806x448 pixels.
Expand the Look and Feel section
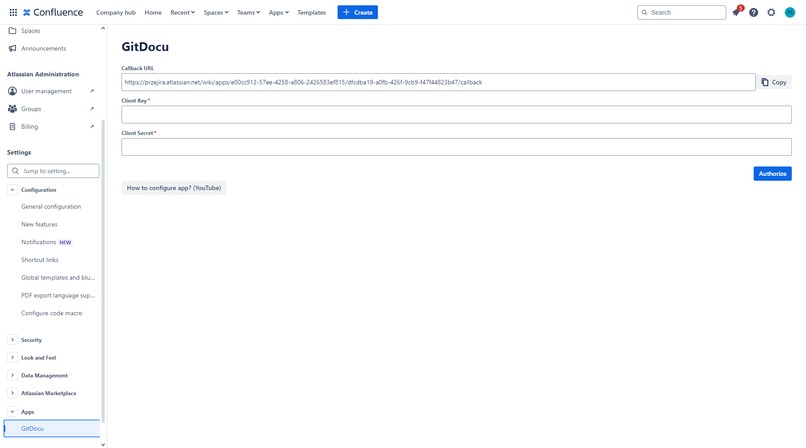point(12,358)
